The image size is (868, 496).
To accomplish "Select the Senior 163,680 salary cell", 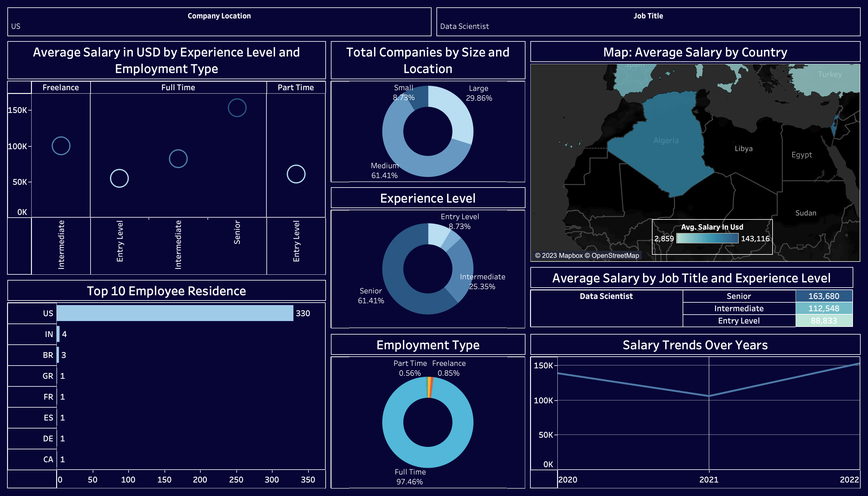I will (824, 296).
